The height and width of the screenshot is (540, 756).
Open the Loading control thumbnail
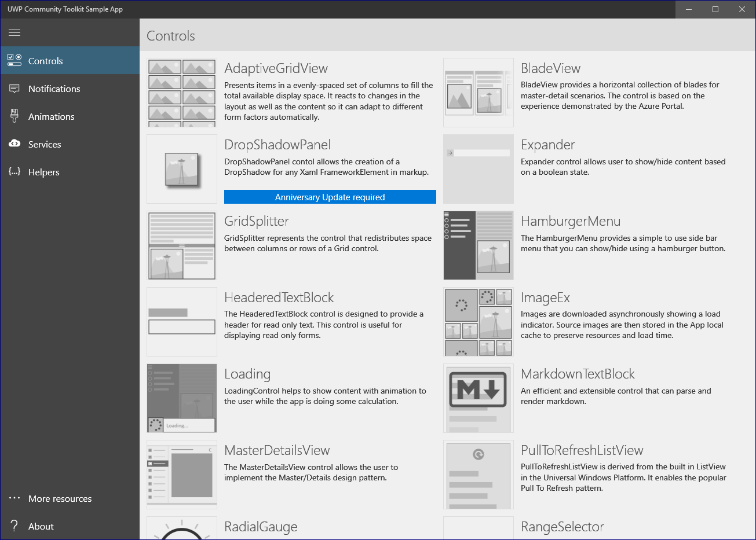182,398
